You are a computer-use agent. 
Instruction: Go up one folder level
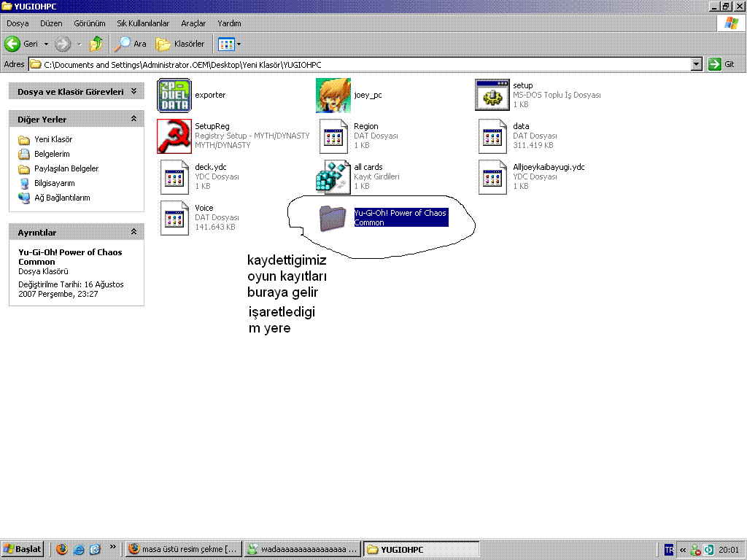96,44
